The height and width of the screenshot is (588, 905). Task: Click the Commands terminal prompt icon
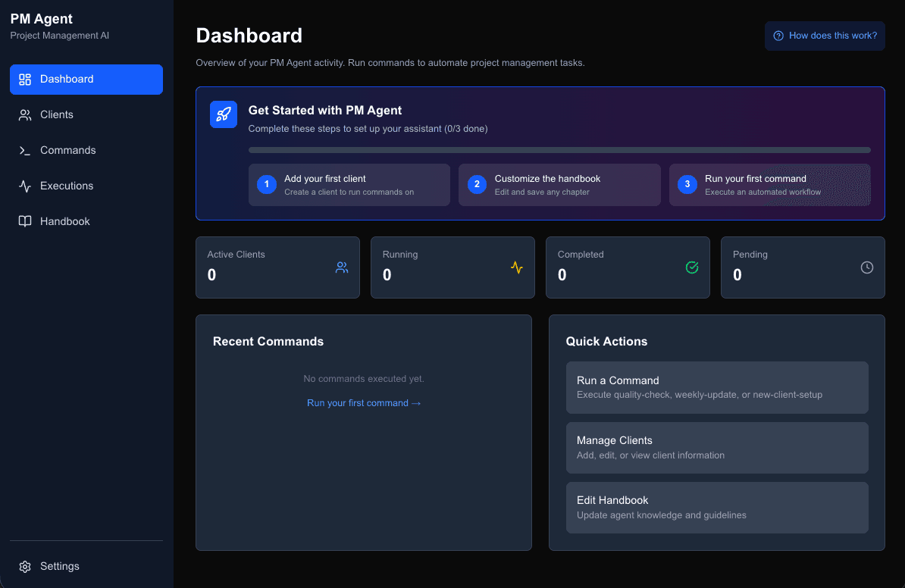click(25, 150)
